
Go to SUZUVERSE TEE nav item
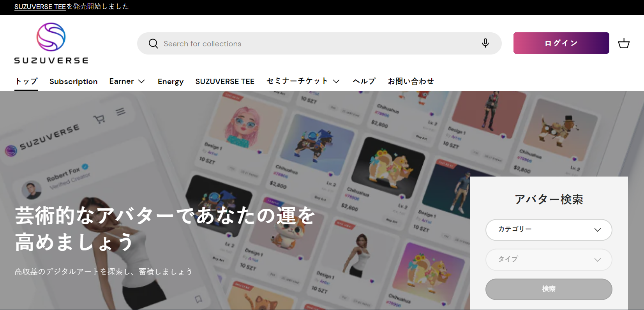point(225,81)
